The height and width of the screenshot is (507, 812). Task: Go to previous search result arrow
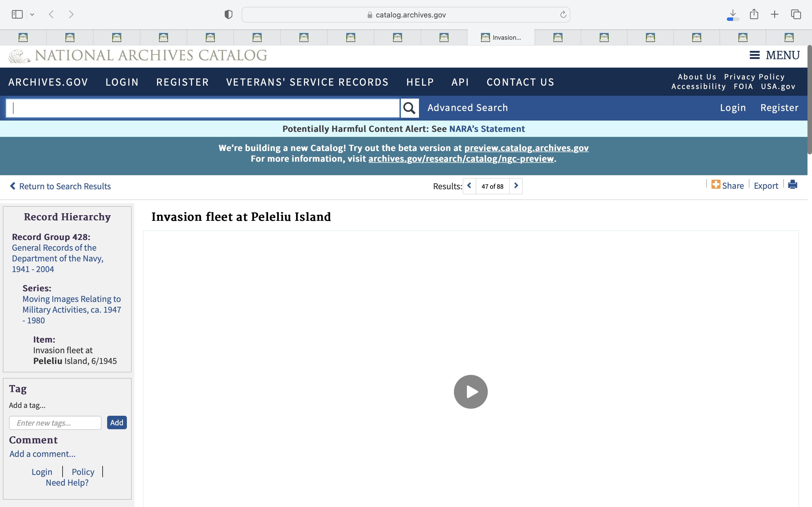pyautogui.click(x=469, y=186)
